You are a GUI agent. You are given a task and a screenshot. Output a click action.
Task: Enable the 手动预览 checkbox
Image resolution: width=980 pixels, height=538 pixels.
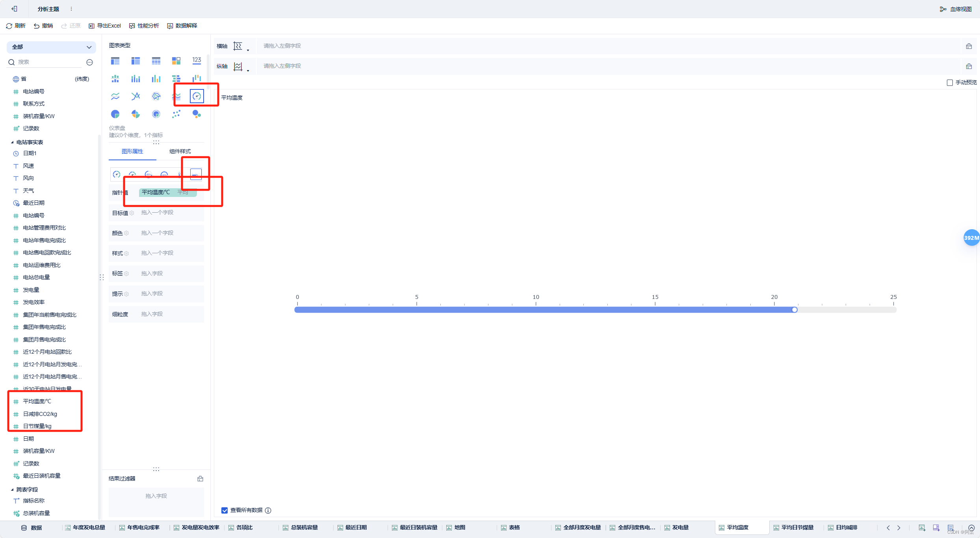[950, 83]
